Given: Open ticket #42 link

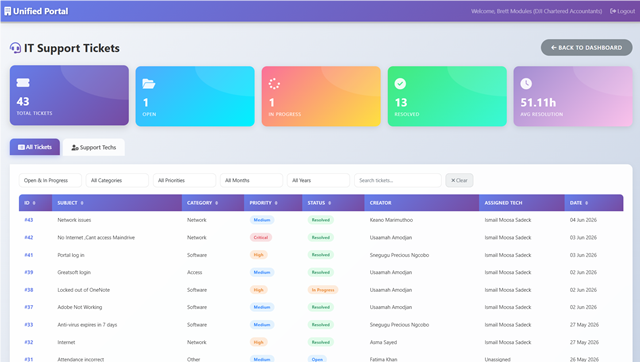Looking at the screenshot, I should 29,238.
